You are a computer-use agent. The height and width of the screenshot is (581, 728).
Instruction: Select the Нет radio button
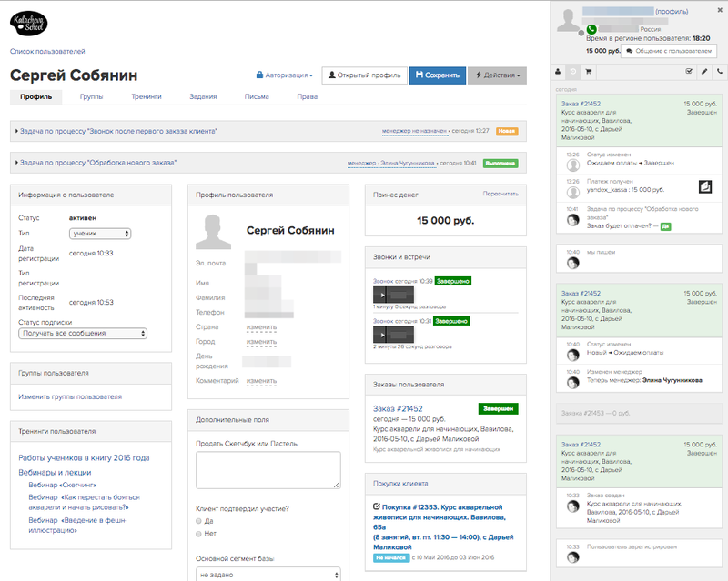point(198,534)
